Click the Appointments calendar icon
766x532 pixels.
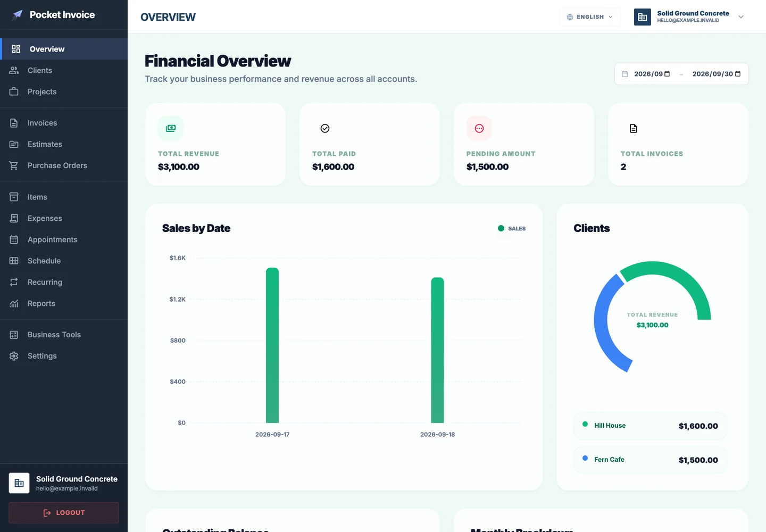pos(14,239)
